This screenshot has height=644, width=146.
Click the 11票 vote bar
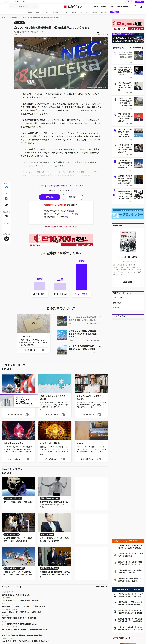tap(60, 286)
